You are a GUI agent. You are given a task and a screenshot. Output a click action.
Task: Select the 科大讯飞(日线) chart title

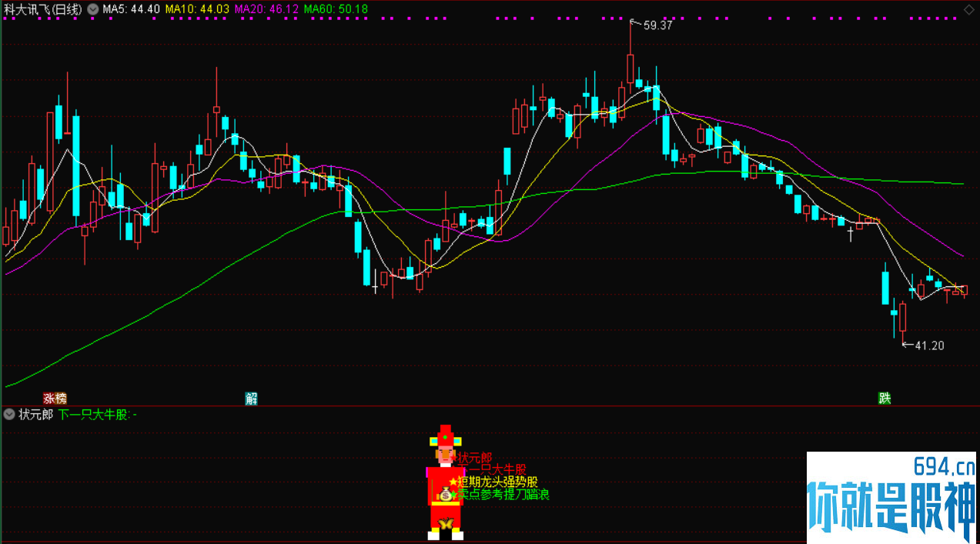pos(42,9)
